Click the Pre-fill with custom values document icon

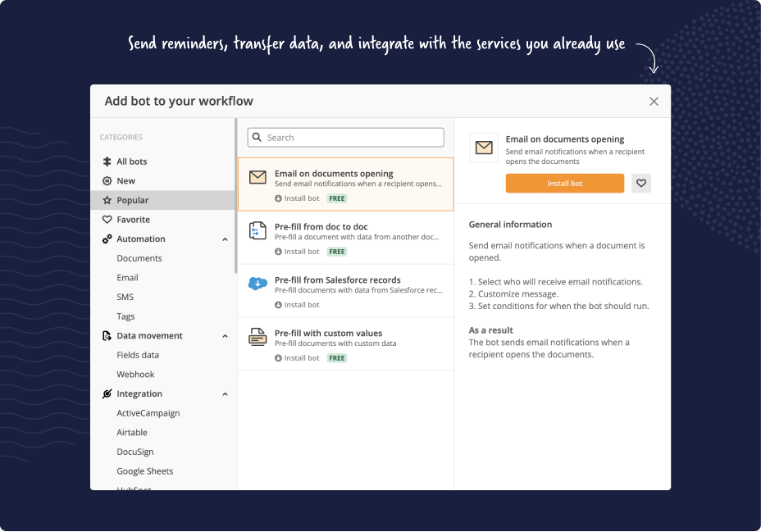[x=258, y=337]
